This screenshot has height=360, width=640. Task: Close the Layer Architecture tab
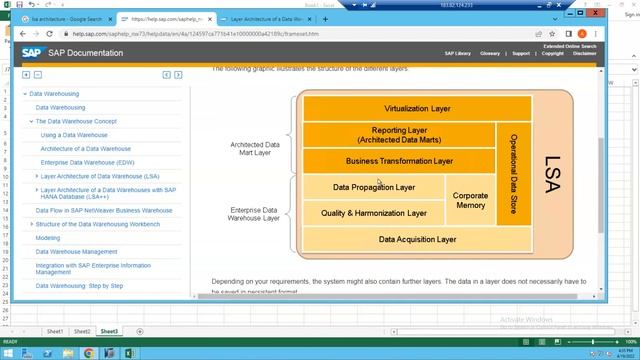(x=309, y=19)
